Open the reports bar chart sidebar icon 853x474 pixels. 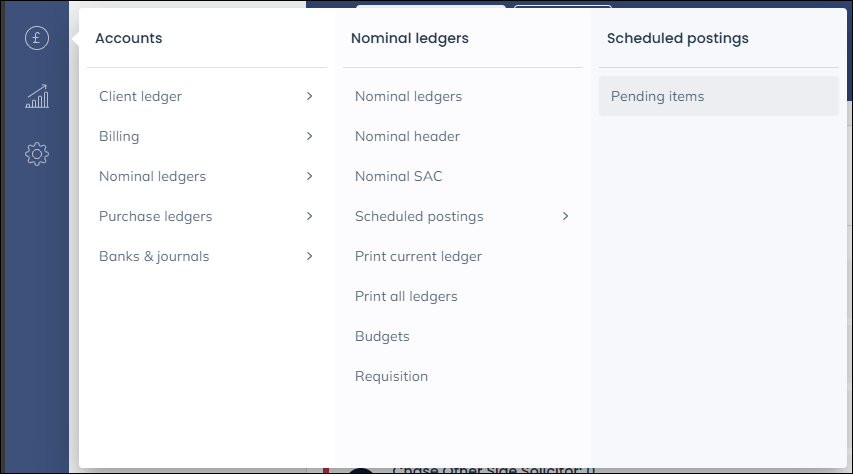coord(37,97)
